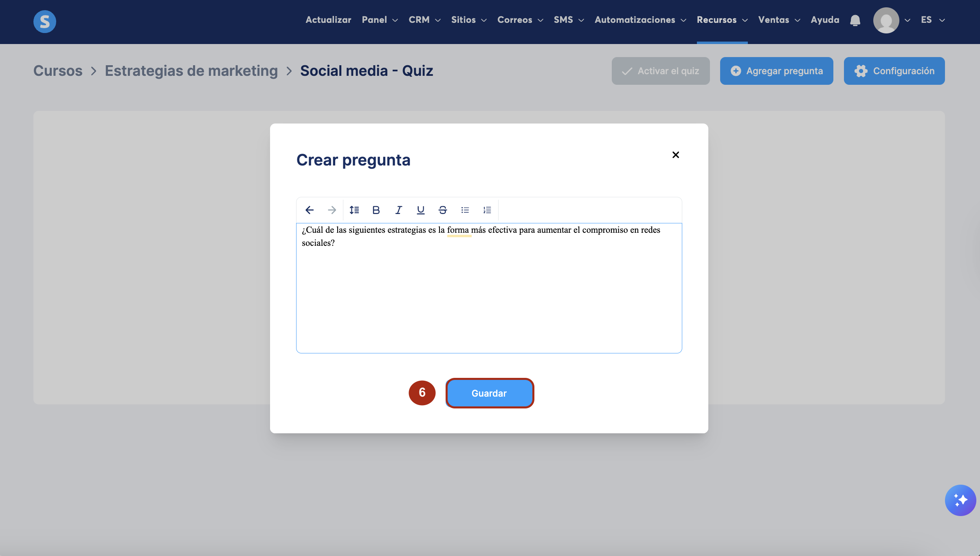This screenshot has width=980, height=556.
Task: Open the ES language selector
Action: (932, 20)
